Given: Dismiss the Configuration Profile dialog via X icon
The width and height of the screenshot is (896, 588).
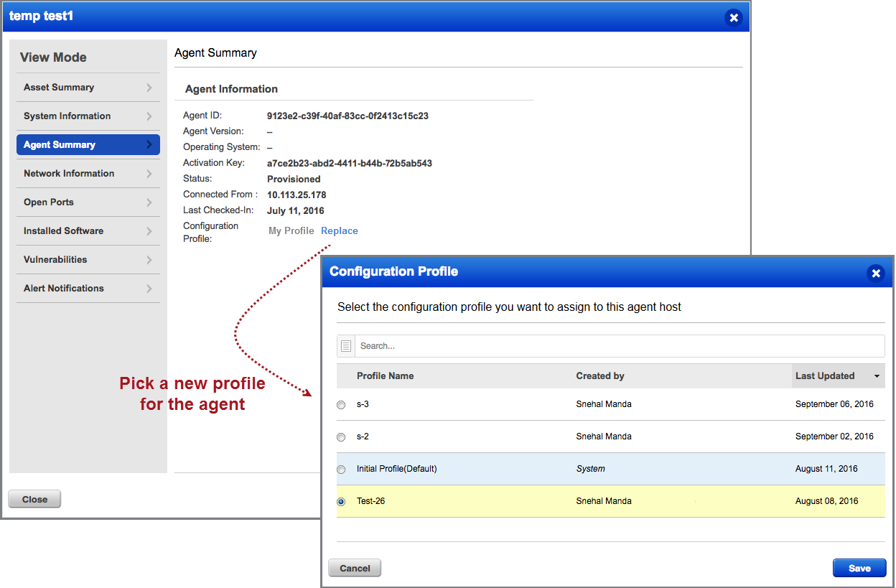Looking at the screenshot, I should point(876,273).
